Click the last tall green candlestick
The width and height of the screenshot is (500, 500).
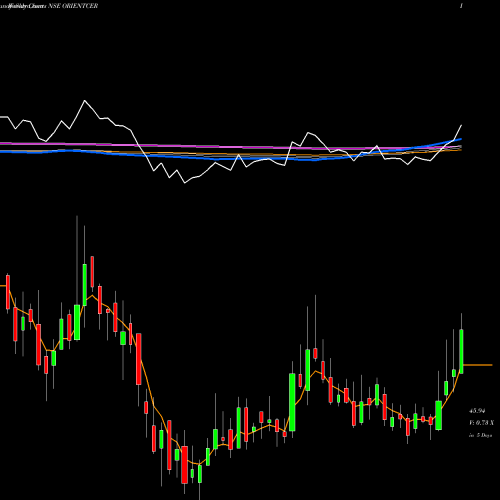coord(461,351)
